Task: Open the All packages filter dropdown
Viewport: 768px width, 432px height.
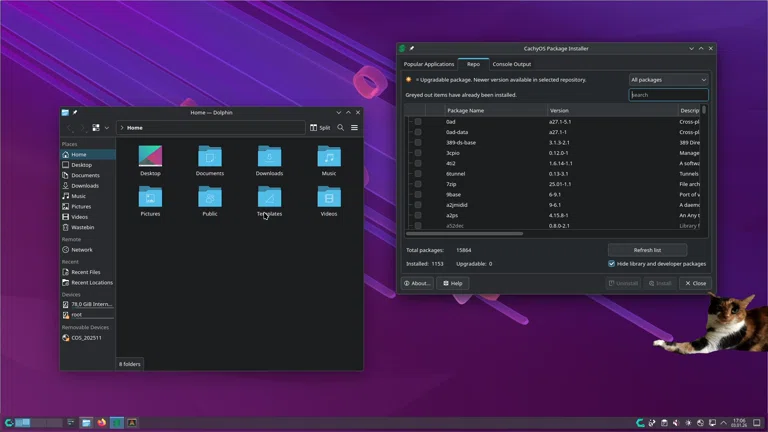Action: point(668,80)
